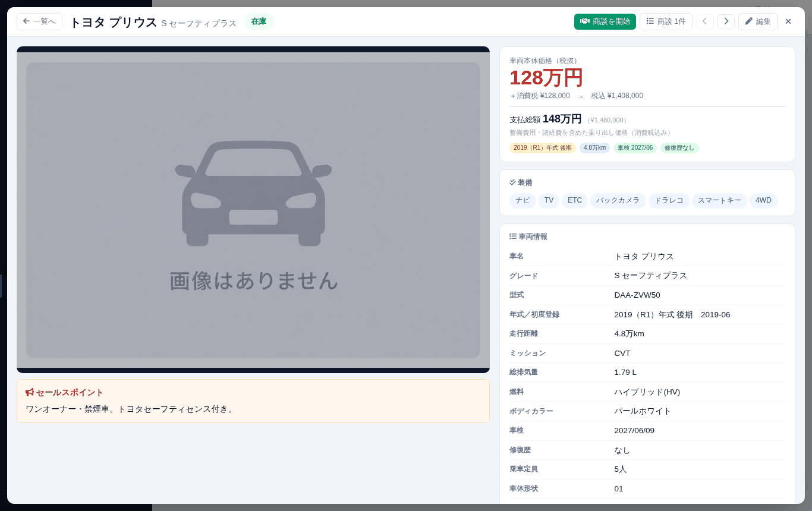Click the TV equipment chip
Viewport: 812px width, 511px height.
(x=549, y=201)
